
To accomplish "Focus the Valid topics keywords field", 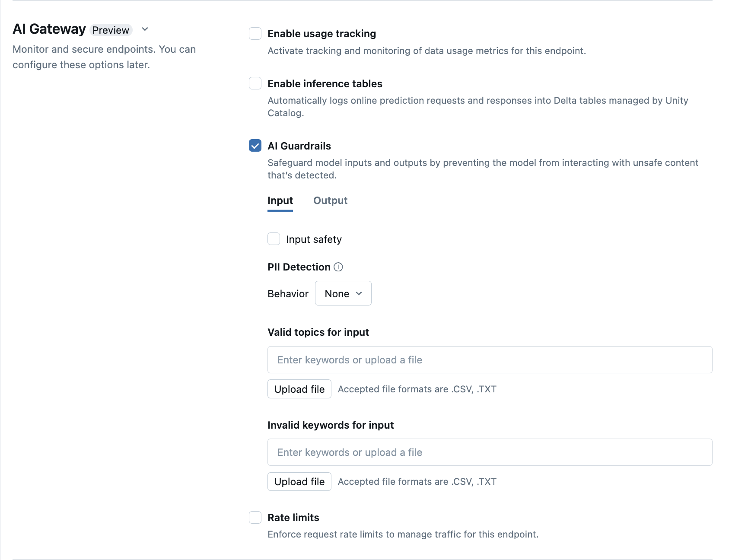I will point(490,360).
